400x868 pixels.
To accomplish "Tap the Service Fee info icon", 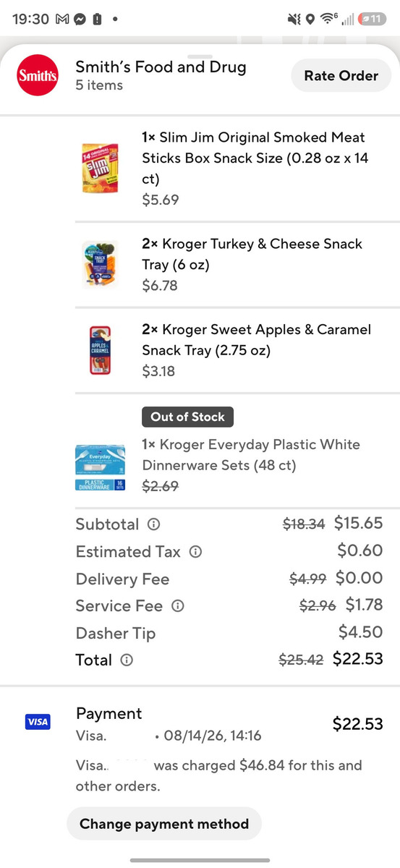I will [x=178, y=606].
